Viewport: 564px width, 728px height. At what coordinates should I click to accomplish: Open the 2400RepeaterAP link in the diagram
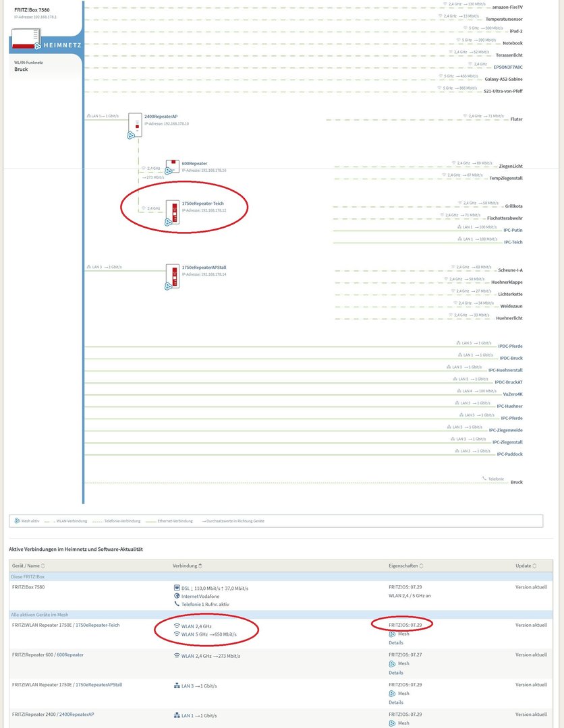click(161, 117)
